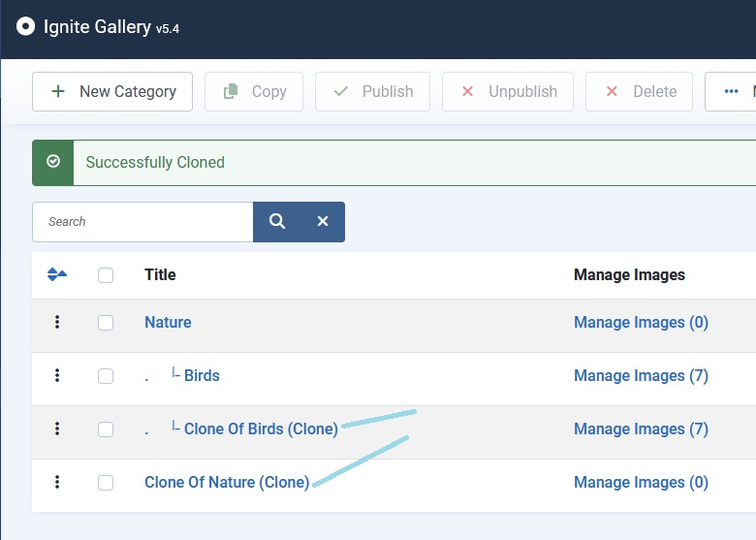Select the Birds category checkbox
This screenshot has width=756, height=540.
coord(106,376)
